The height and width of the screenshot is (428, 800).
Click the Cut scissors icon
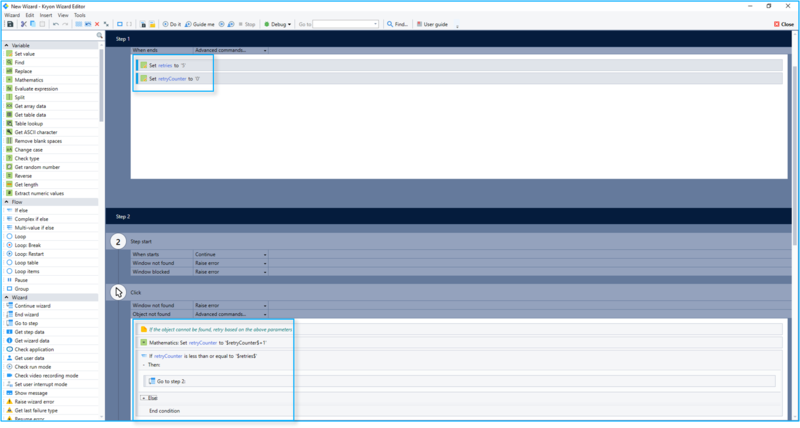(21, 23)
